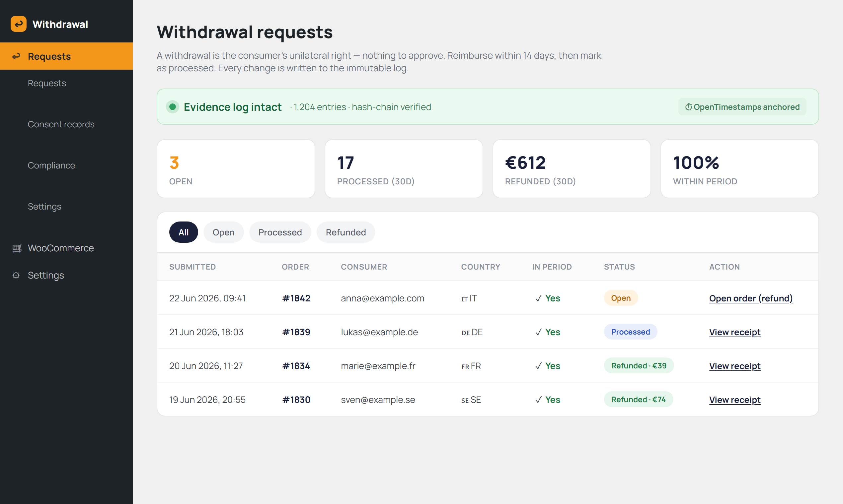Click the Settings gear icon
The width and height of the screenshot is (843, 504).
coord(16,276)
